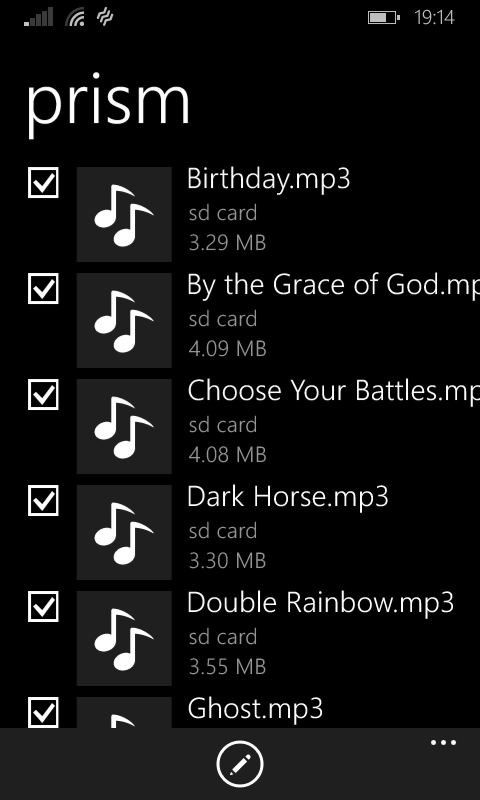
Task: Toggle the Ghost.mp3 checkbox
Action: click(x=43, y=712)
